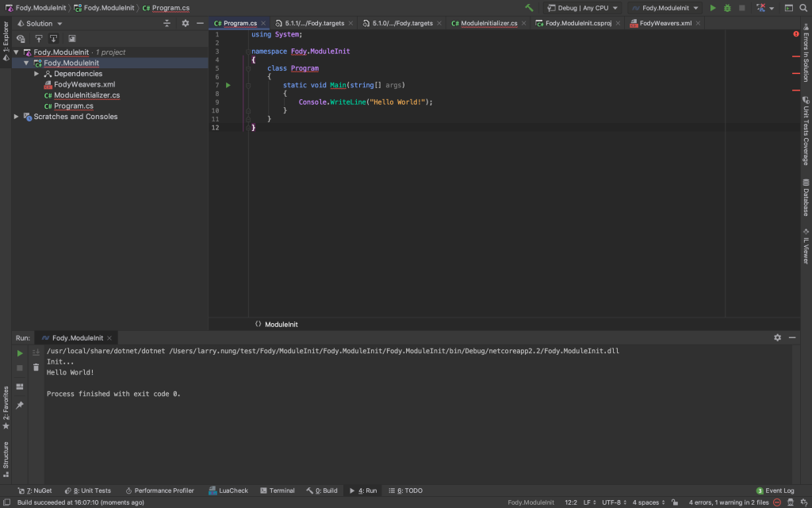The width and height of the screenshot is (812, 508).
Task: Open the TODO tool window
Action: 405,491
